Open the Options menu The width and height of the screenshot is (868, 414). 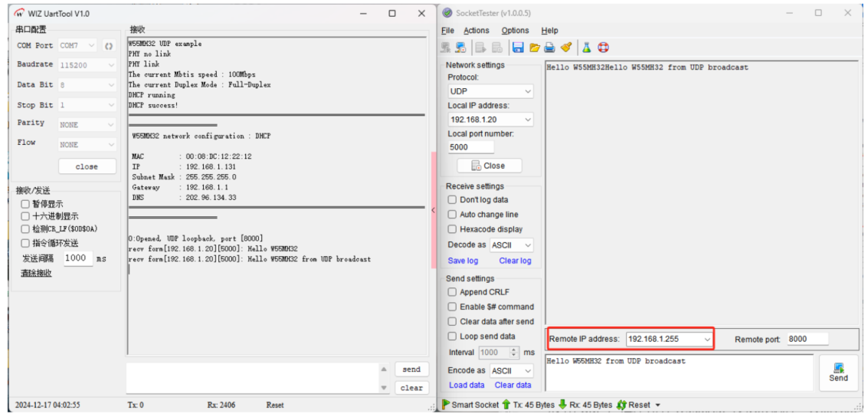pyautogui.click(x=515, y=31)
